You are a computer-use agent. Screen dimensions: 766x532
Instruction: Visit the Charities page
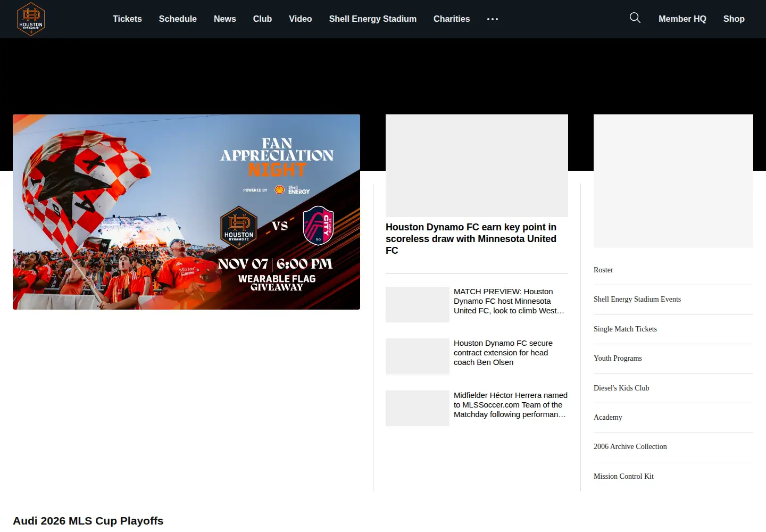452,19
